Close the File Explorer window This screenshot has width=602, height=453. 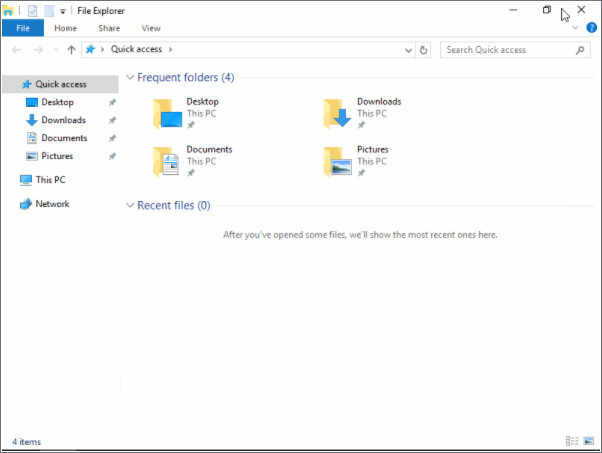581,10
